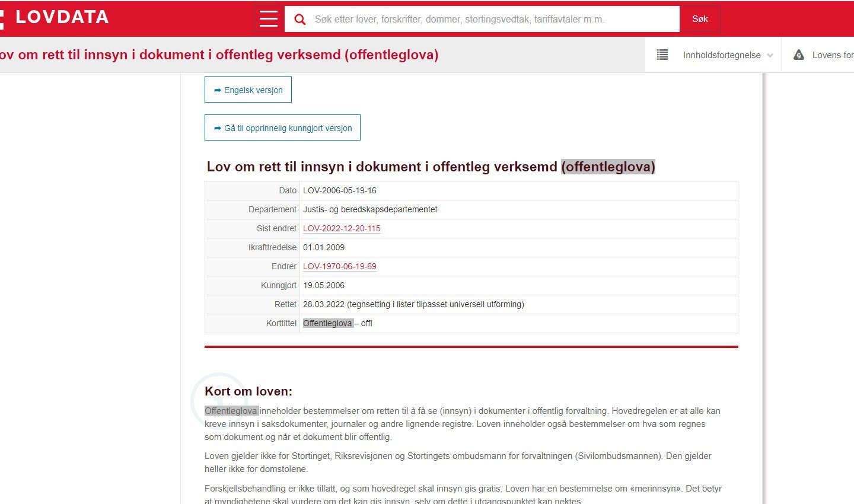854x504 pixels.
Task: Click the list icon beside Innholdsfortegnelse
Action: 662,55
